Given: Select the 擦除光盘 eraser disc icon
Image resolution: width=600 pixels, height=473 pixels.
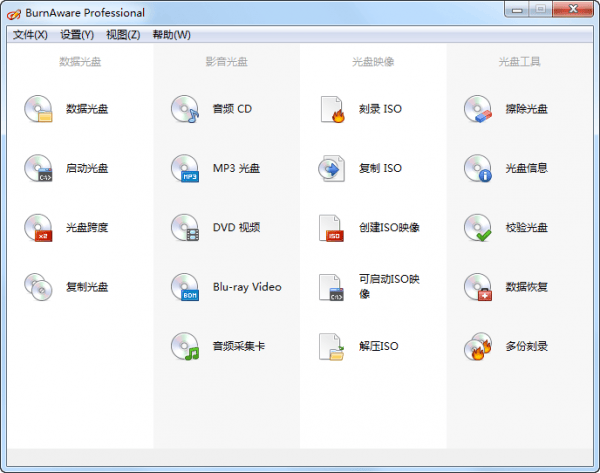Looking at the screenshot, I should click(478, 109).
